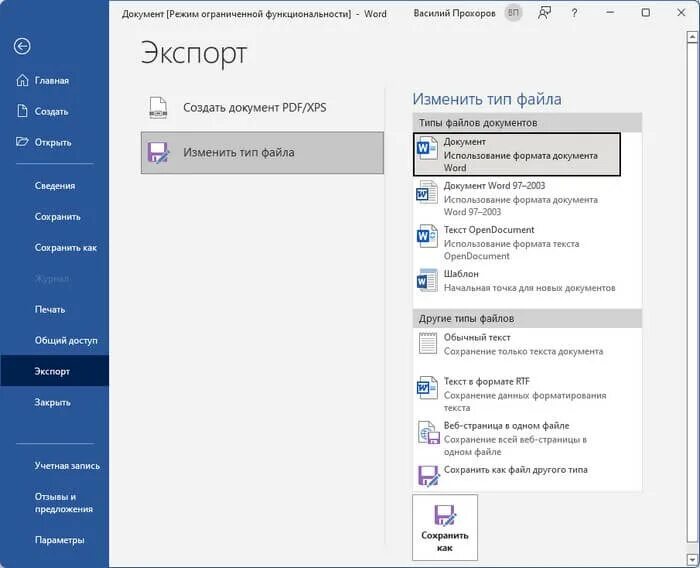
Task: Click the Создать new document icon
Action: pos(22,111)
